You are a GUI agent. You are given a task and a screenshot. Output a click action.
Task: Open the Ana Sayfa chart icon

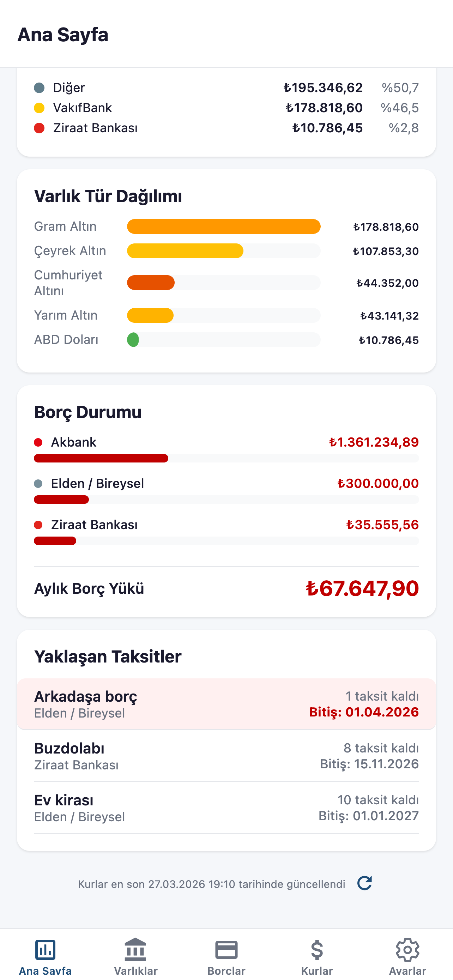(45, 950)
